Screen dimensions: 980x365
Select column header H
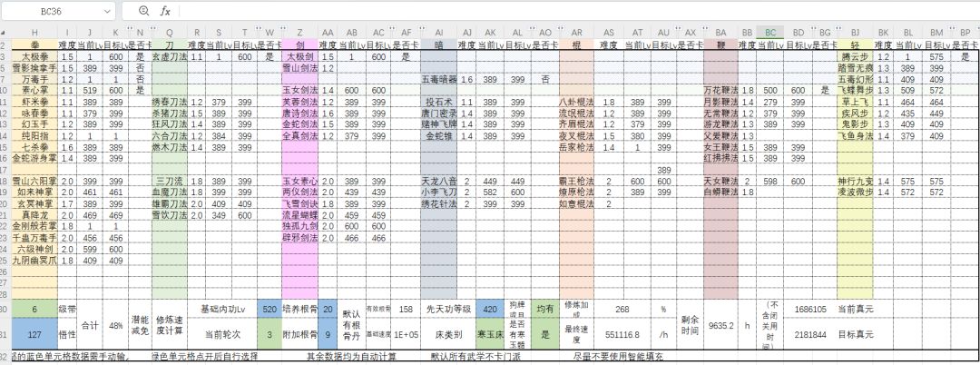point(34,33)
